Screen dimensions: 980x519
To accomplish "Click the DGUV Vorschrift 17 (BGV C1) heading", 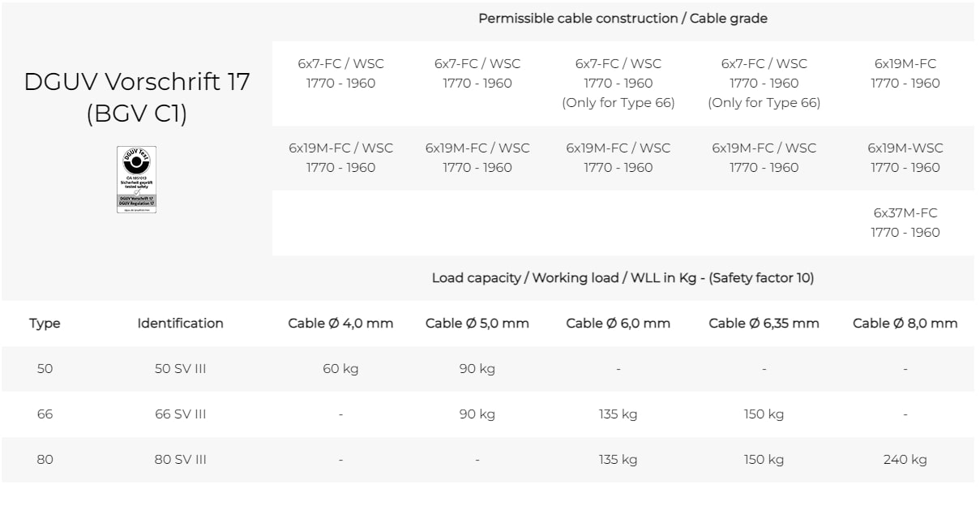I will click(137, 97).
